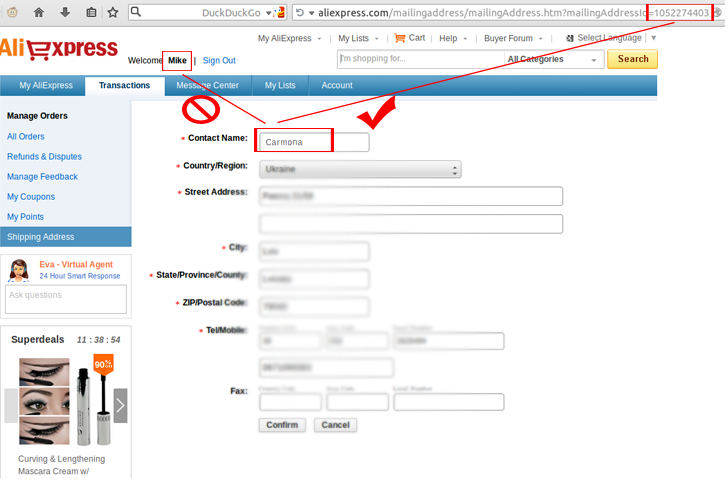Viewport: 728px width, 480px height.
Task: Bookmark page with the star icon
Action: pyautogui.click(x=113, y=13)
